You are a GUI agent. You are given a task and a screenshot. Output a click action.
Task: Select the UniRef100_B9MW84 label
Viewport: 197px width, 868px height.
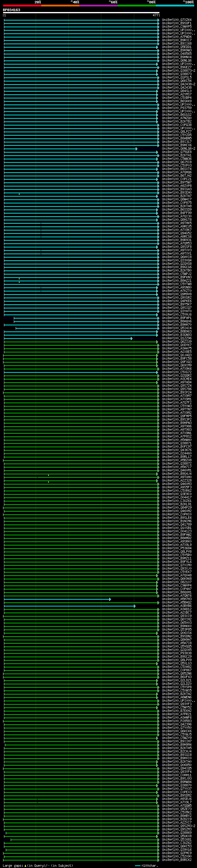coord(177,782)
